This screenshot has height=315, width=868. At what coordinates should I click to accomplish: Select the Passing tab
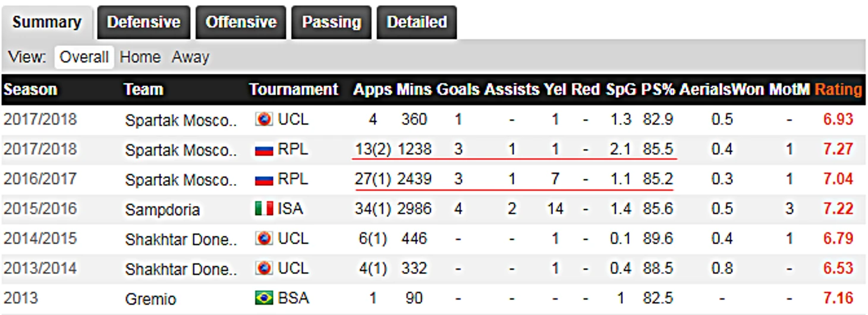pos(331,23)
